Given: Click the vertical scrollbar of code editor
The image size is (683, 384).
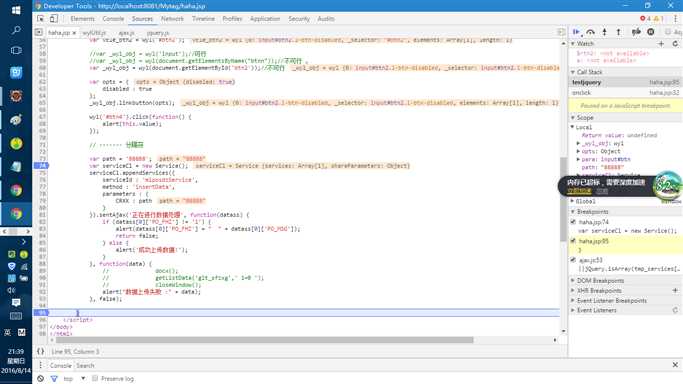Looking at the screenshot, I should click(x=564, y=199).
